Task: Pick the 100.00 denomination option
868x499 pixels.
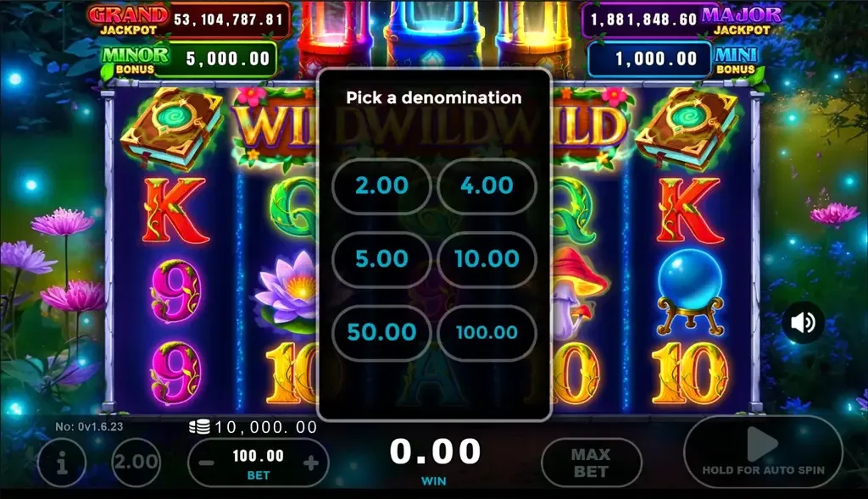Action: click(487, 332)
